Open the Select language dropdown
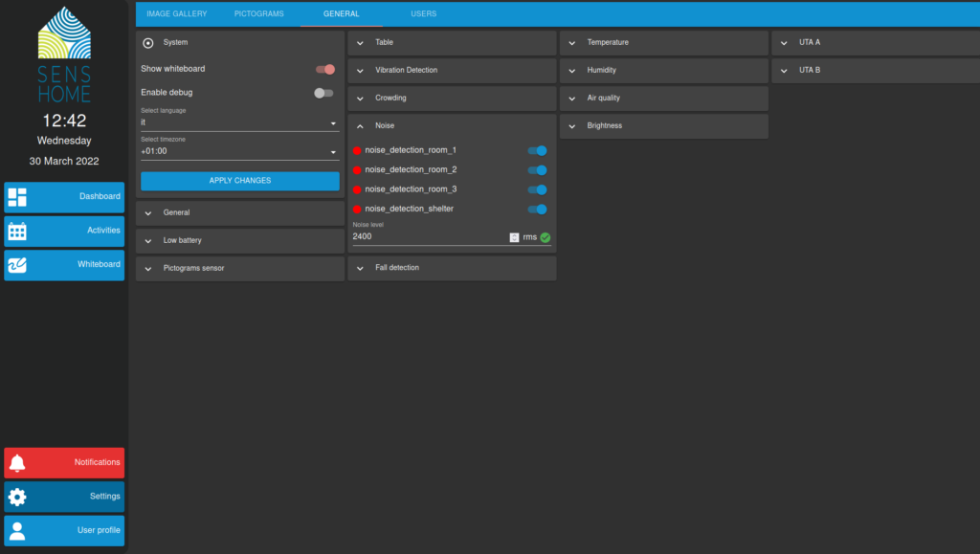 pos(239,122)
